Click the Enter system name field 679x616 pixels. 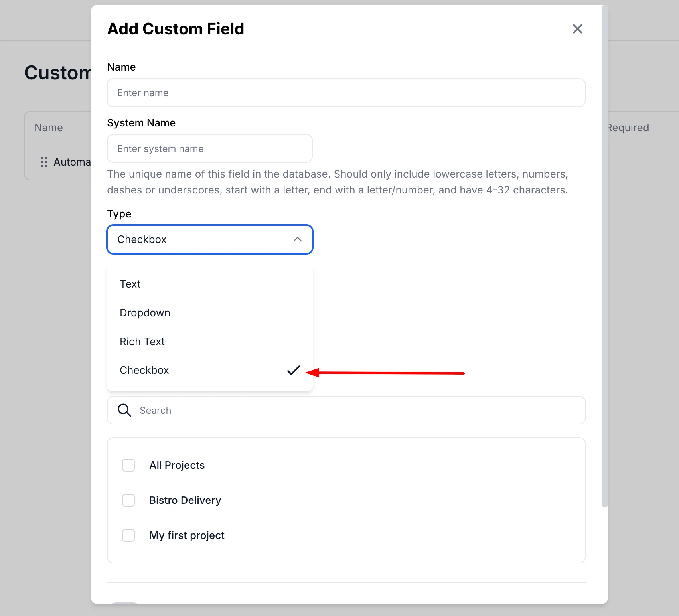click(209, 148)
